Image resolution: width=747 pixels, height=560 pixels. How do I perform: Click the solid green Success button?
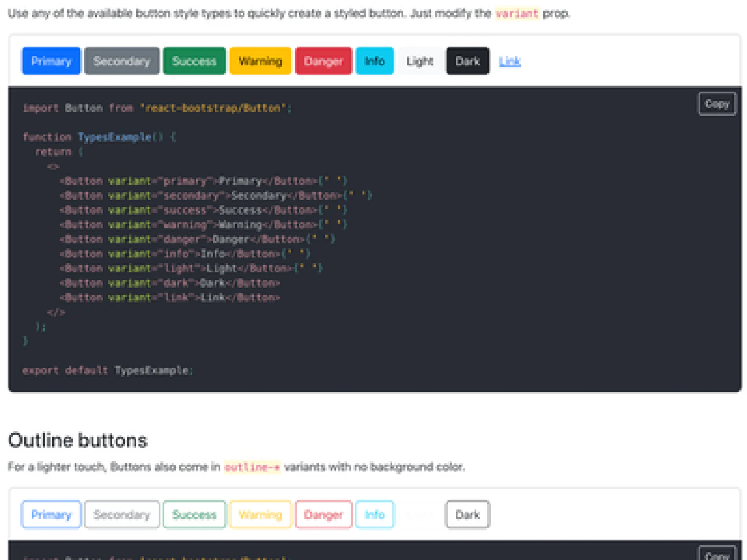(194, 61)
